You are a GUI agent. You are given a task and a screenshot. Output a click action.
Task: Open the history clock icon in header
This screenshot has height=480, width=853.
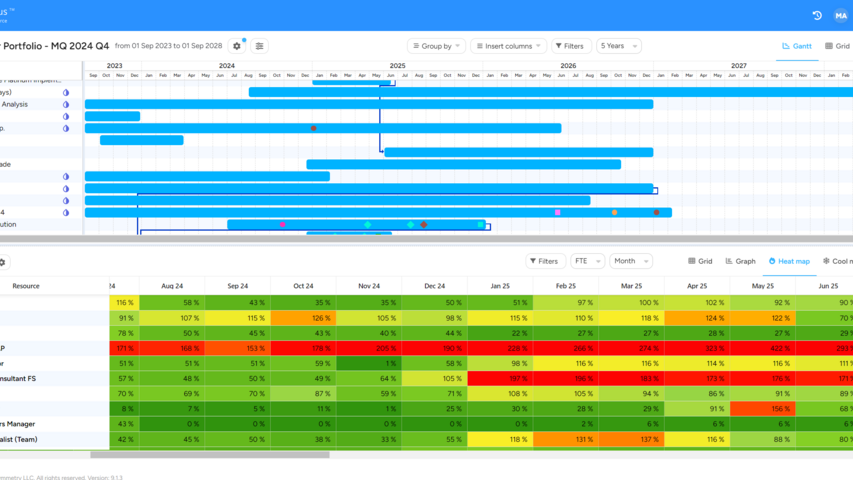[816, 15]
